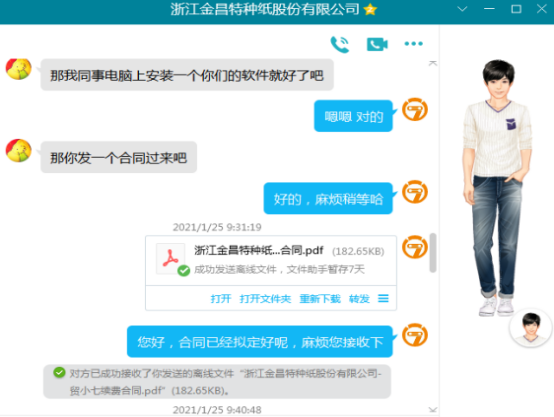Expand the title bar dropdown chevron
Screen dimensions: 554x417
coord(462,9)
